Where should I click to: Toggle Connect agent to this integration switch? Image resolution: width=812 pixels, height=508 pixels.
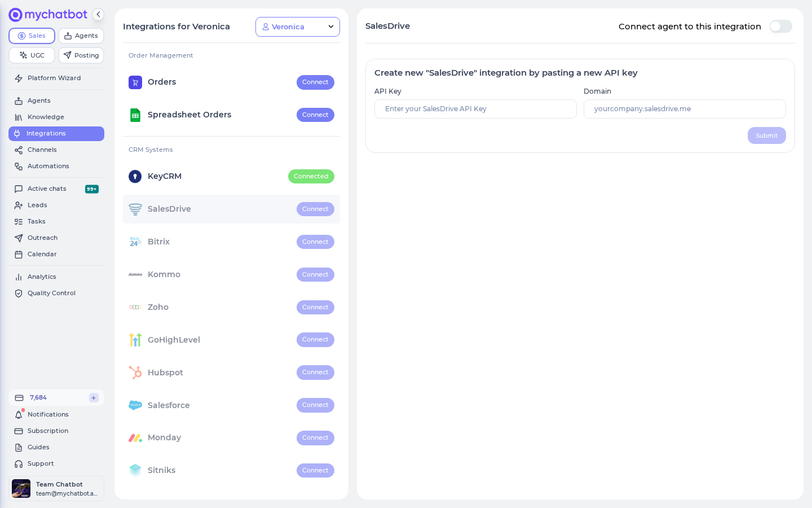coord(781,27)
